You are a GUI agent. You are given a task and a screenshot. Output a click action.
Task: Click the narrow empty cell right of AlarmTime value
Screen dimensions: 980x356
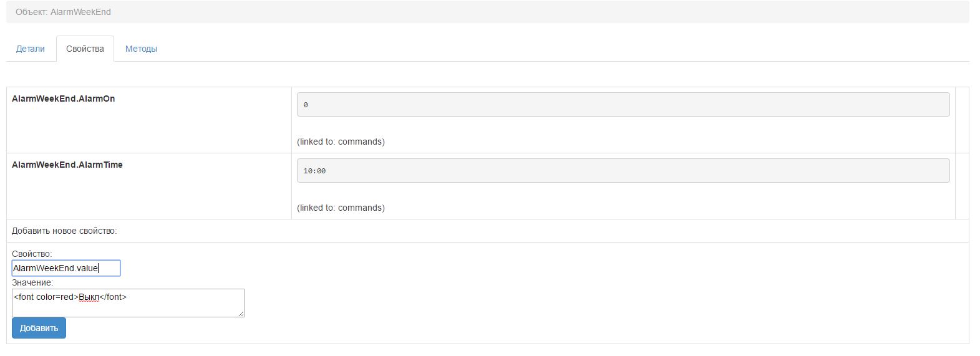point(962,186)
